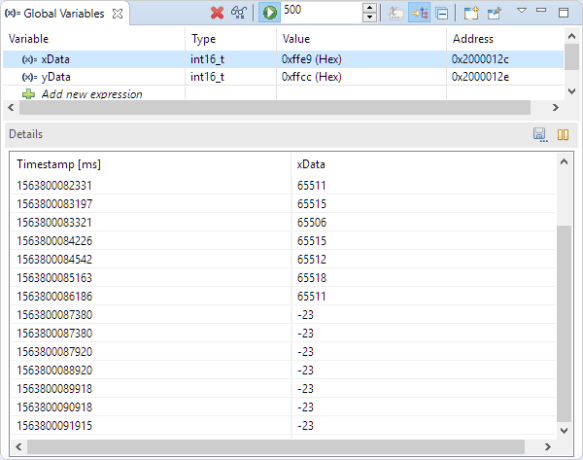
Task: Click the glasses watch-format toolbar icon
Action: coord(238,13)
